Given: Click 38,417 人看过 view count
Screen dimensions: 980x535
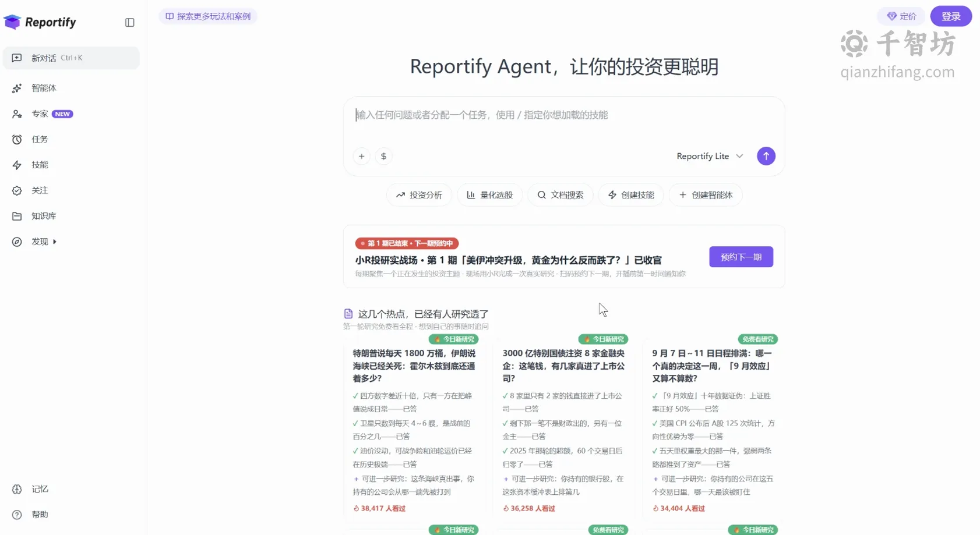Looking at the screenshot, I should [x=379, y=508].
